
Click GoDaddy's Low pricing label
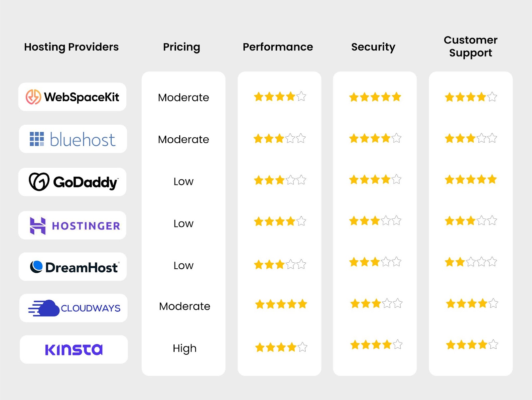click(x=184, y=182)
